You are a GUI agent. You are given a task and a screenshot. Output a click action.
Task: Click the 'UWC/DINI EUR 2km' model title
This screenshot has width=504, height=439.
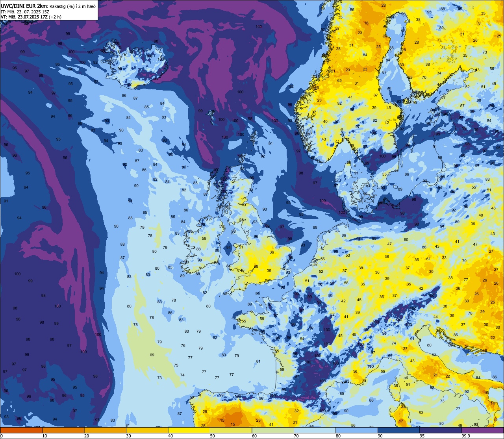tap(24, 6)
